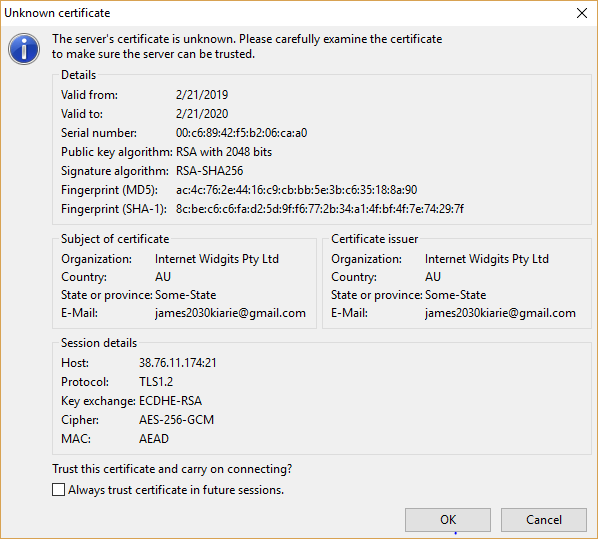The height and width of the screenshot is (539, 598).
Task: Click the ECDHE-RSA key exchange value
Action: (170, 401)
